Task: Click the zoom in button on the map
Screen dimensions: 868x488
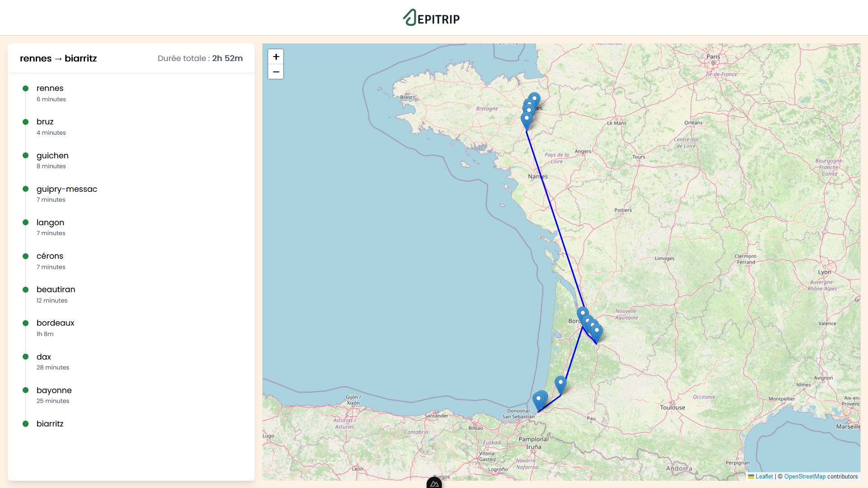Action: coord(275,57)
